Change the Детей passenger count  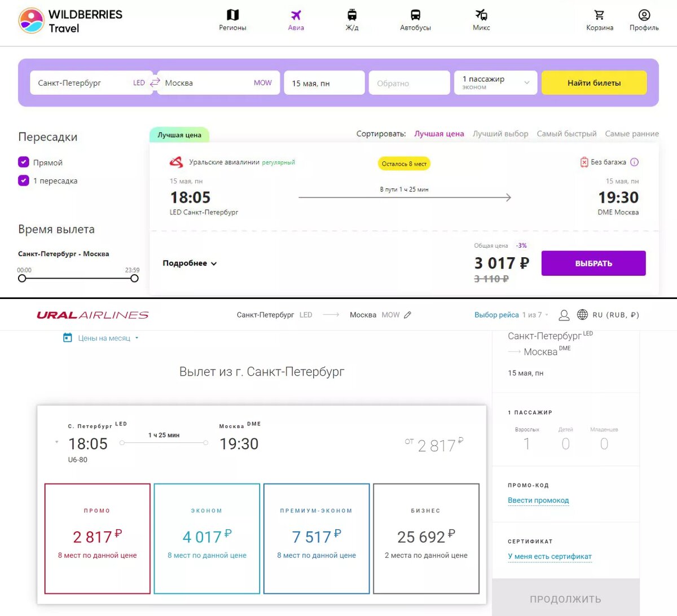(565, 443)
